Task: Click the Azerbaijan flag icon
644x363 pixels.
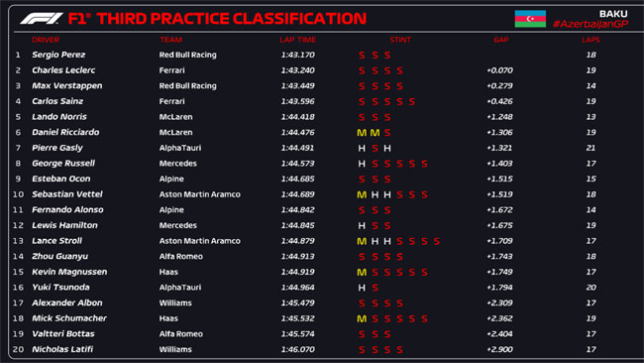Action: [530, 19]
